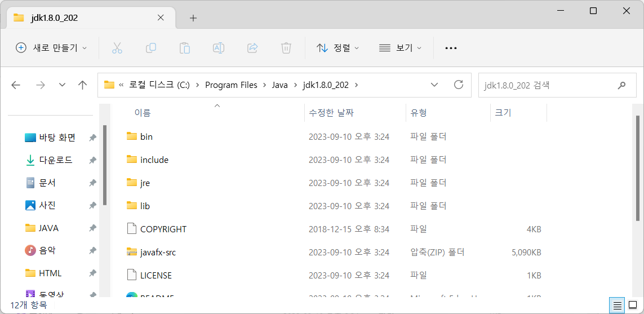This screenshot has height=314, width=644.
Task: Click the javafx-src zip icon
Action: click(x=131, y=252)
